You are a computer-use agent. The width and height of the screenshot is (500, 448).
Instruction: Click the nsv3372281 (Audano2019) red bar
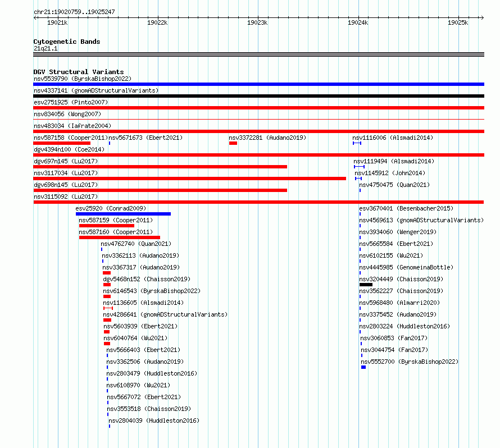(233, 143)
